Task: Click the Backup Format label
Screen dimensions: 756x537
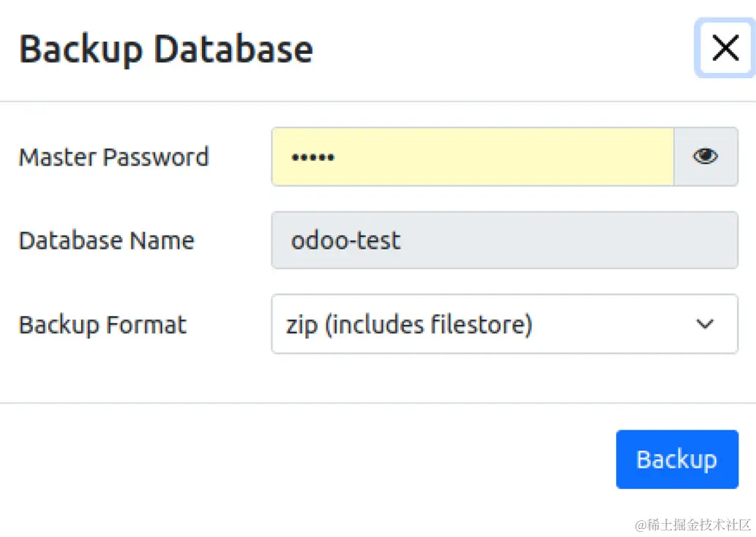Action: click(103, 325)
